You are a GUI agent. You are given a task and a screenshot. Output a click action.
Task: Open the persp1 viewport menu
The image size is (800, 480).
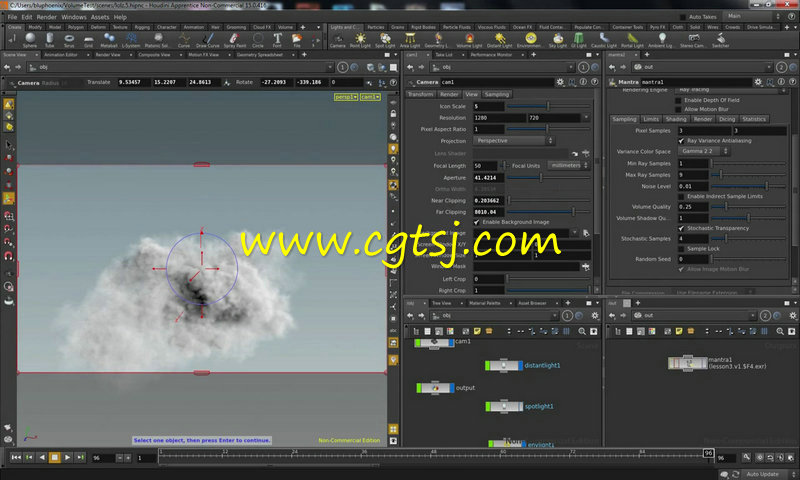point(345,97)
